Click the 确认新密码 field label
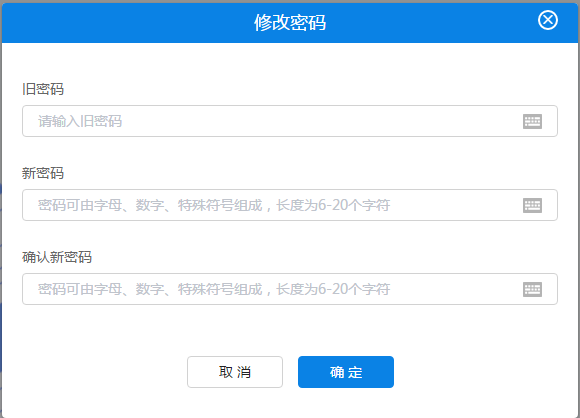This screenshot has height=418, width=580. point(57,257)
